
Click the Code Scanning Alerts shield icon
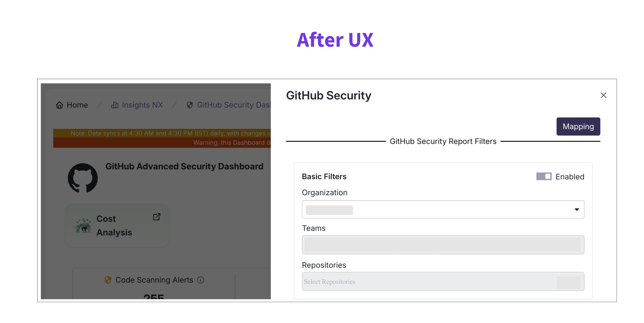108,280
